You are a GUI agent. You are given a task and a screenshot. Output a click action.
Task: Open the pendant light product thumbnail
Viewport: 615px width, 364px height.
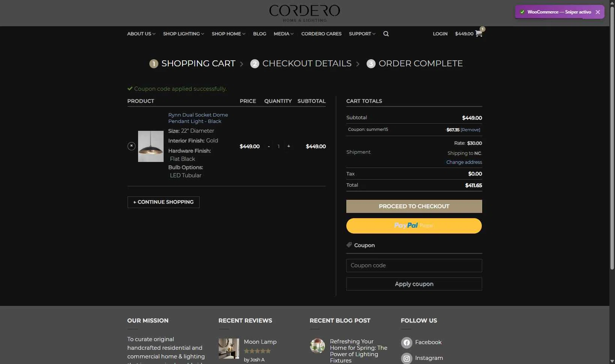pyautogui.click(x=151, y=146)
